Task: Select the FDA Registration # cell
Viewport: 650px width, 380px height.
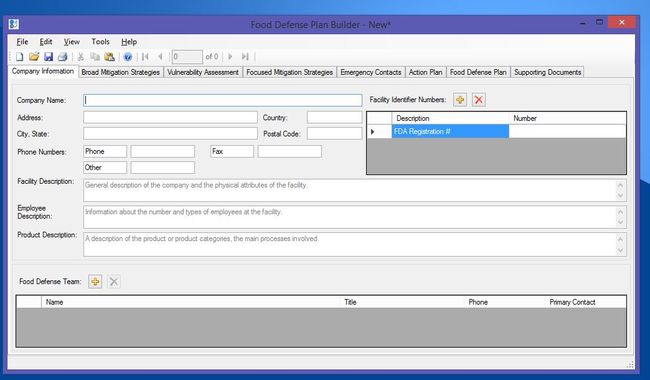Action: point(450,132)
